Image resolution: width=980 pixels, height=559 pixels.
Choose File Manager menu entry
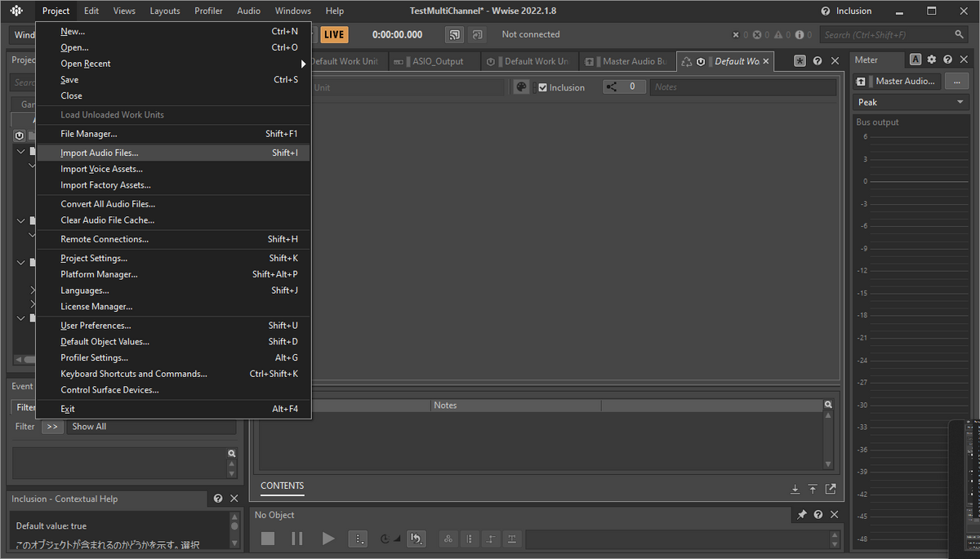173,134
